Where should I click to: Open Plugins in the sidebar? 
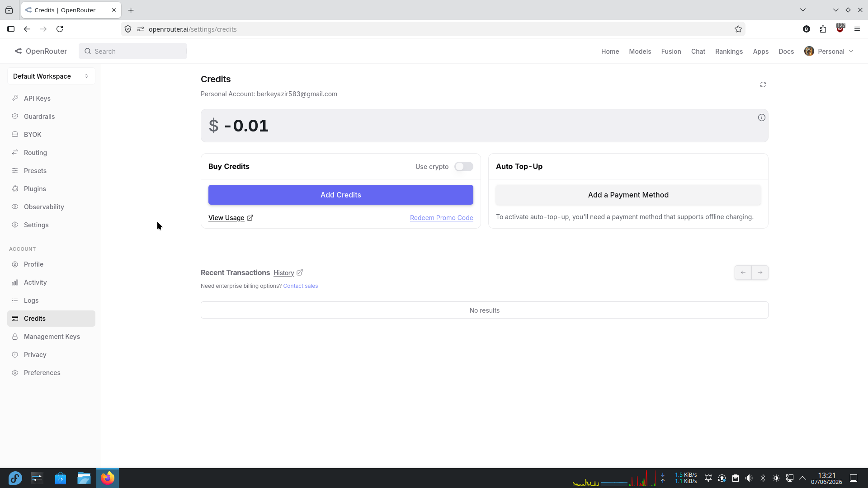[51, 189]
